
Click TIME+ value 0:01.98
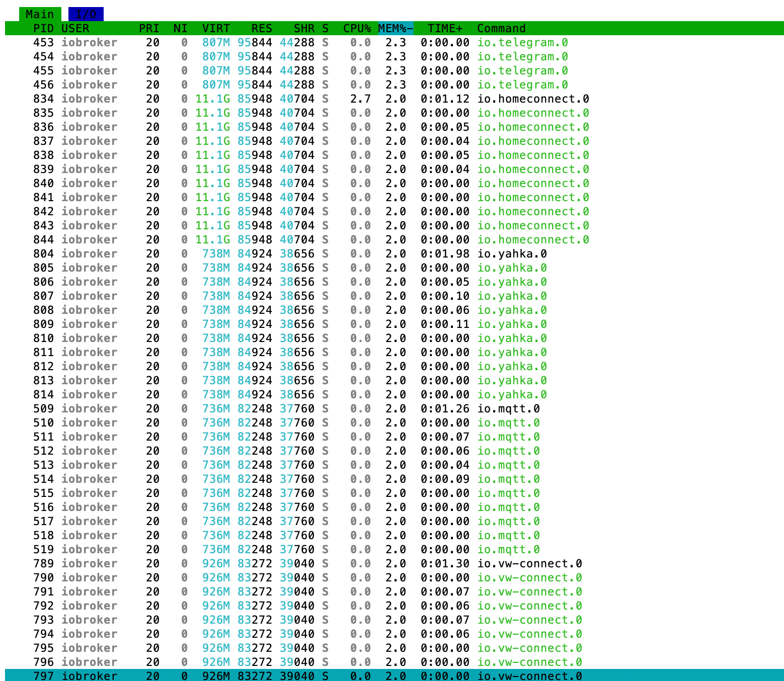point(445,253)
